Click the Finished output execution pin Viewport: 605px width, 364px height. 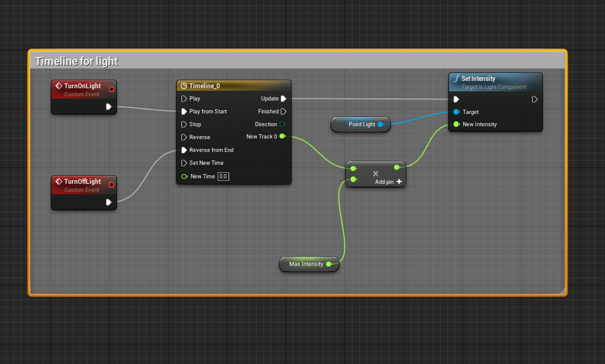pyautogui.click(x=283, y=112)
